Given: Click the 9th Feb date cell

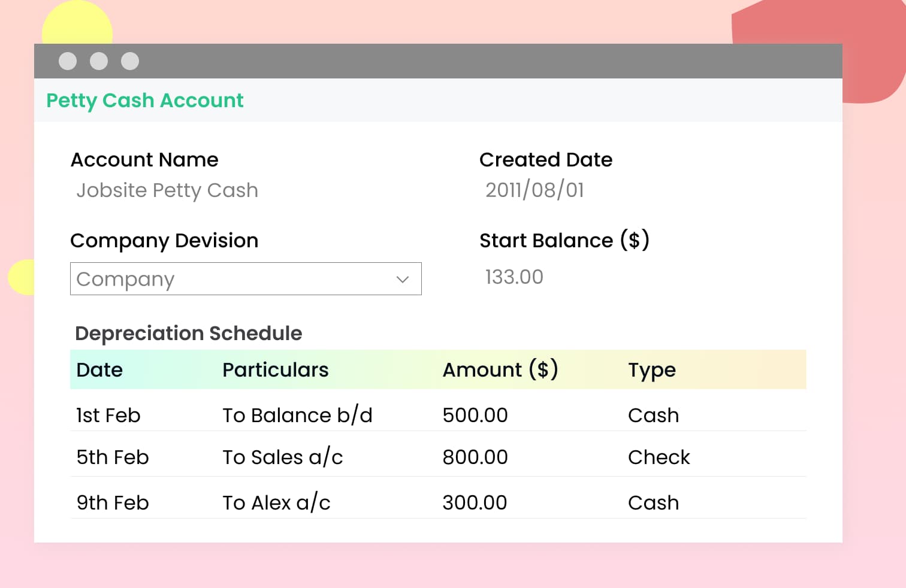Looking at the screenshot, I should point(113,503).
